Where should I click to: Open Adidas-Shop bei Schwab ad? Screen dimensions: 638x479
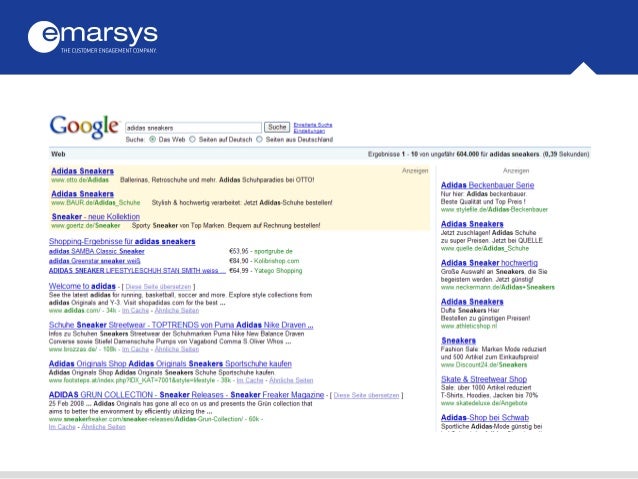[x=485, y=418]
